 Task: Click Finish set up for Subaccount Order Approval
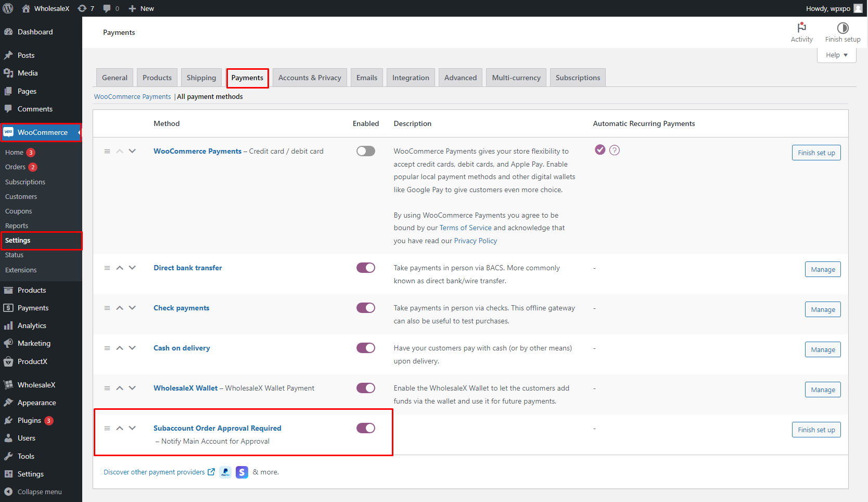coord(816,430)
